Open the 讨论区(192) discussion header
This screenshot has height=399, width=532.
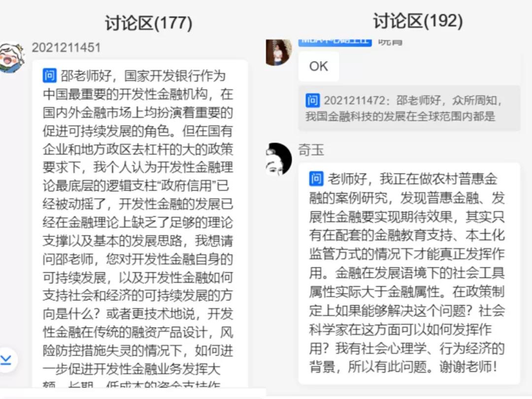(418, 21)
